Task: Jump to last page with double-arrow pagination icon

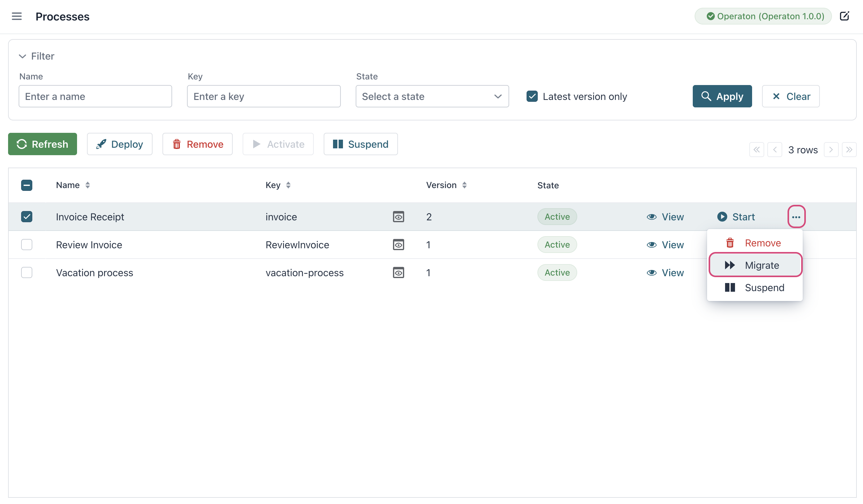Action: 849,150
